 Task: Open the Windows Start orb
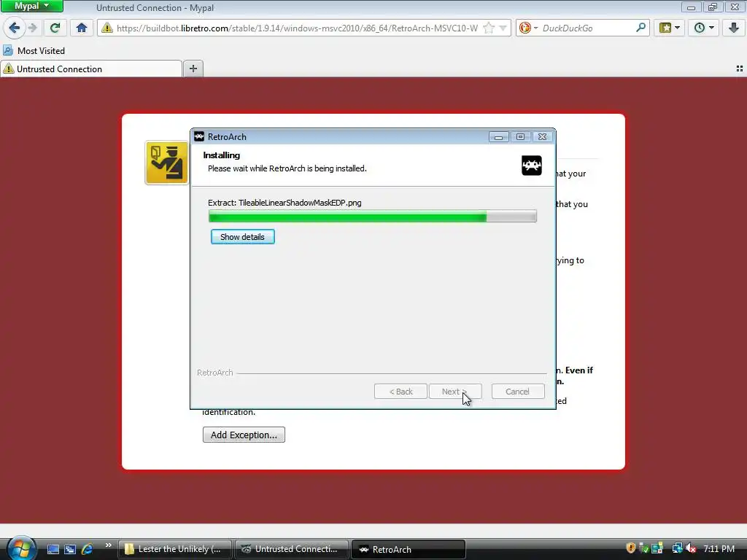pyautogui.click(x=21, y=548)
